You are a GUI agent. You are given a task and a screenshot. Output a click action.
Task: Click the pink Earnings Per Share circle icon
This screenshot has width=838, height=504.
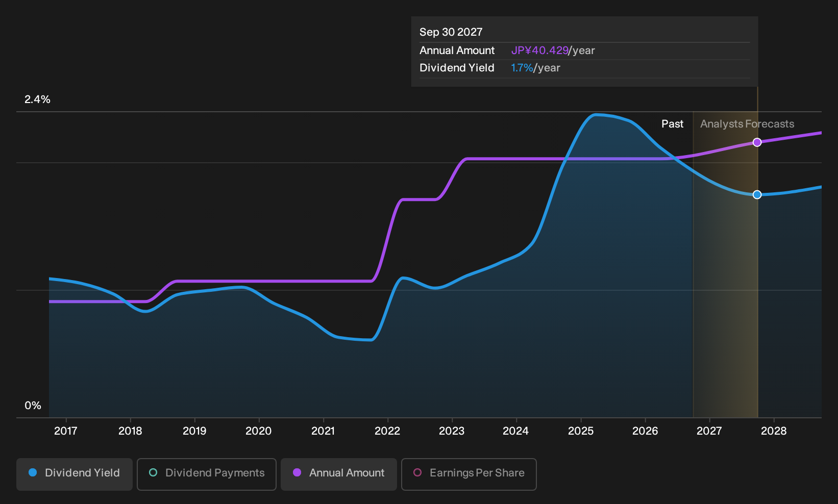coord(417,472)
